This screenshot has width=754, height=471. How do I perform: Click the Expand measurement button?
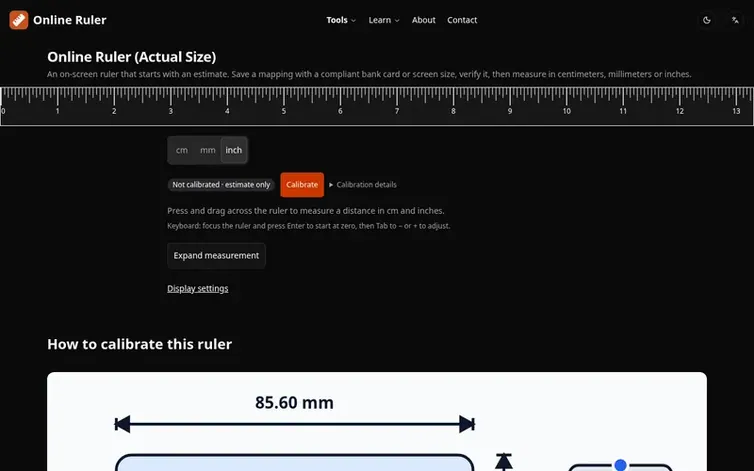point(216,255)
